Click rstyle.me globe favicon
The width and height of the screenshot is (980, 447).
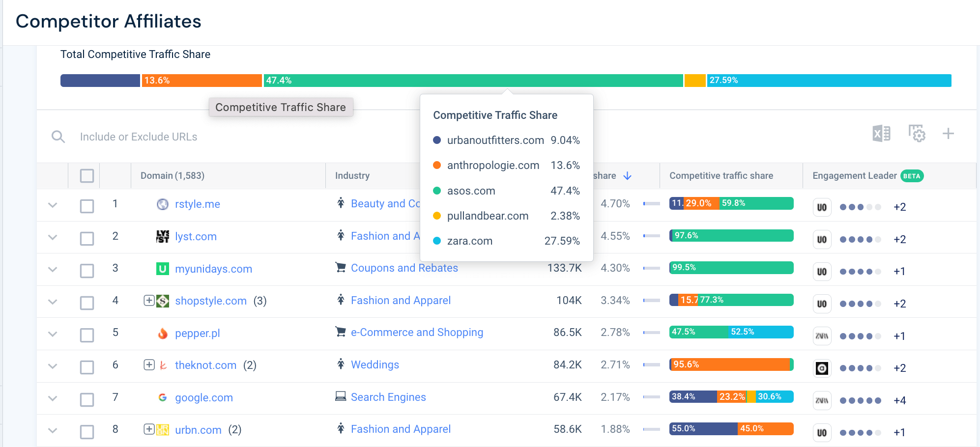tap(162, 204)
